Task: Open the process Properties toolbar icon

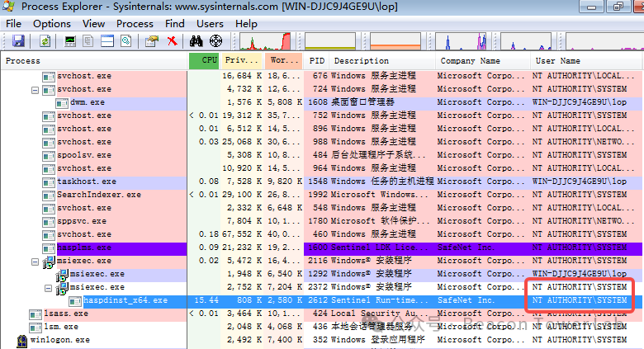Action: pyautogui.click(x=152, y=41)
